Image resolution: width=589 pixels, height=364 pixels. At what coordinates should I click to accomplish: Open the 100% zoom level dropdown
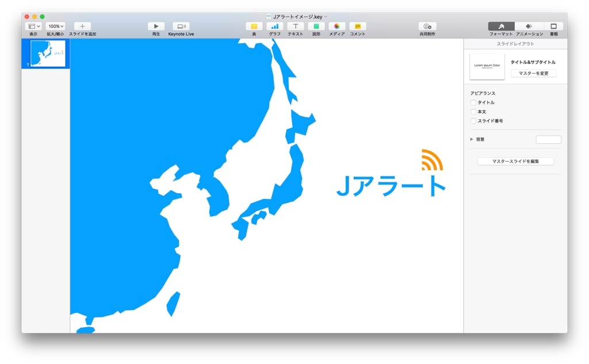(56, 26)
